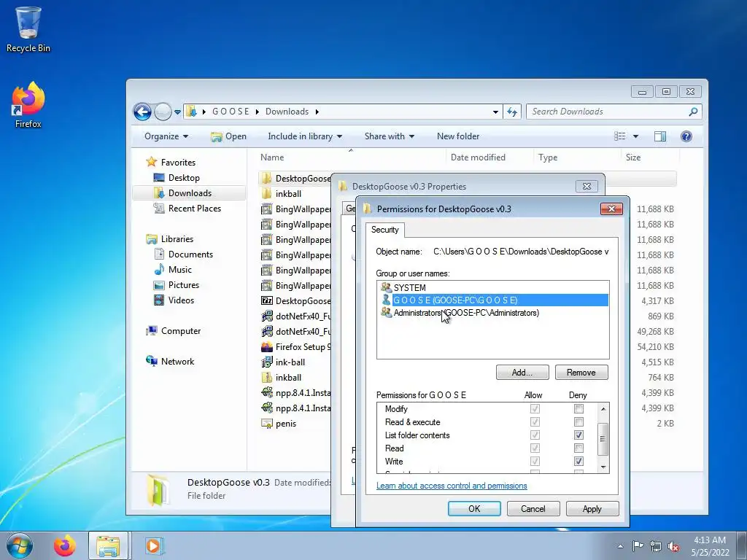Open the Recycle Bin desktop icon
This screenshot has width=747, height=560.
tap(28, 29)
